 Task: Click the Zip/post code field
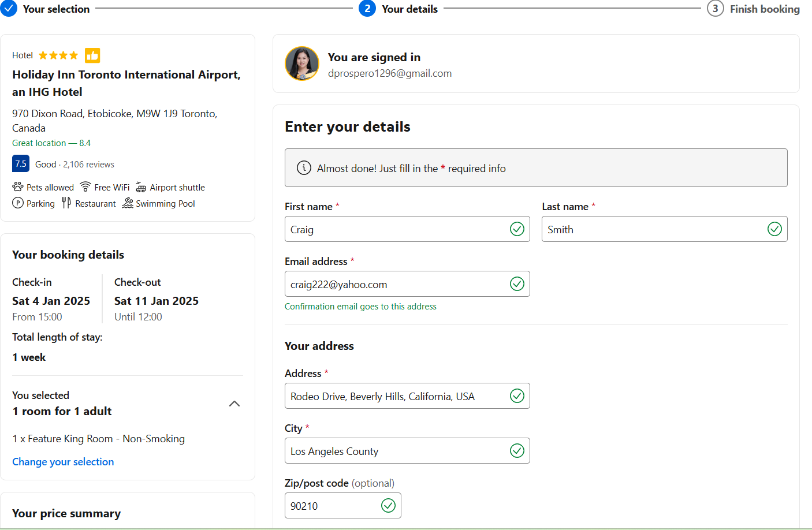[x=332, y=506]
